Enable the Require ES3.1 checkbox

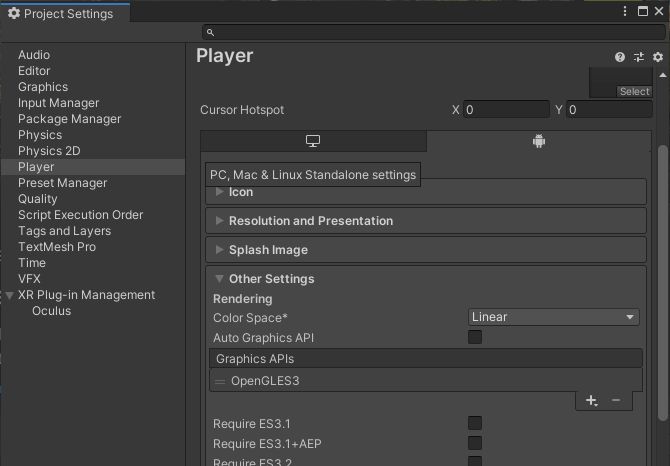pos(475,423)
